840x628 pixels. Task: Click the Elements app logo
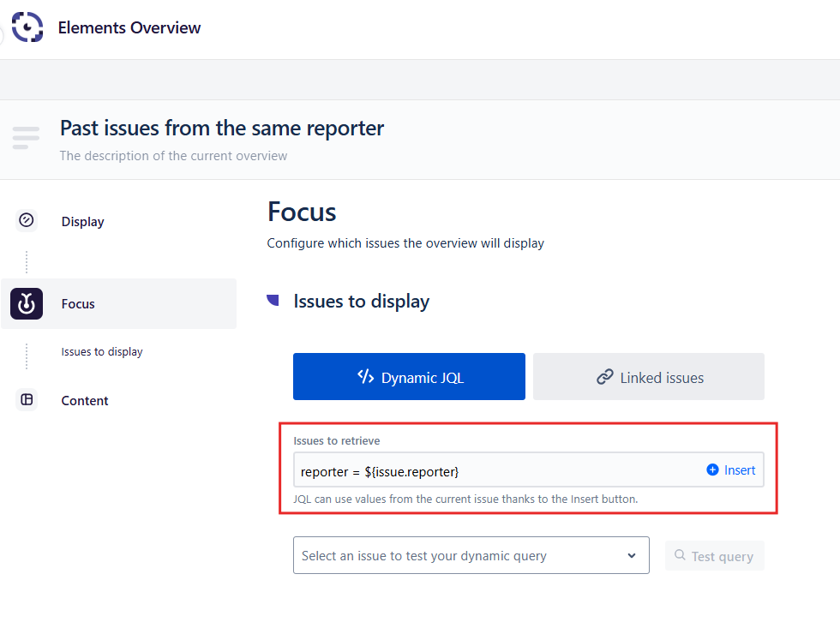click(x=27, y=27)
